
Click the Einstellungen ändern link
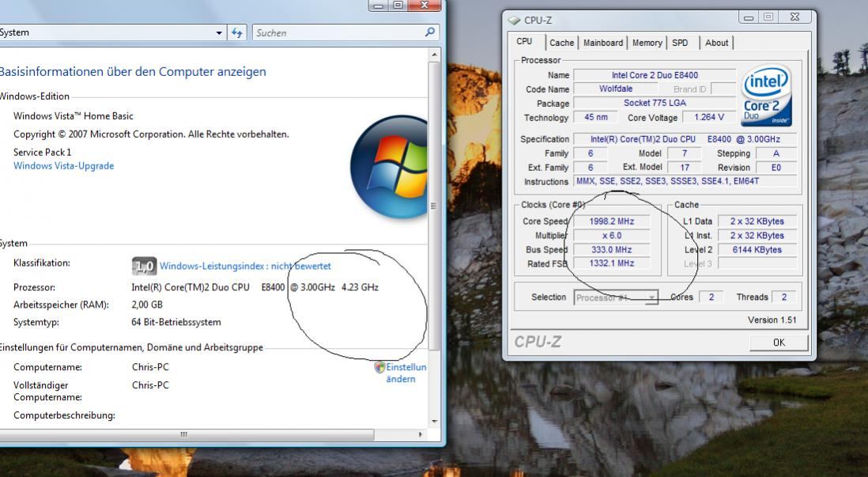coord(406,373)
